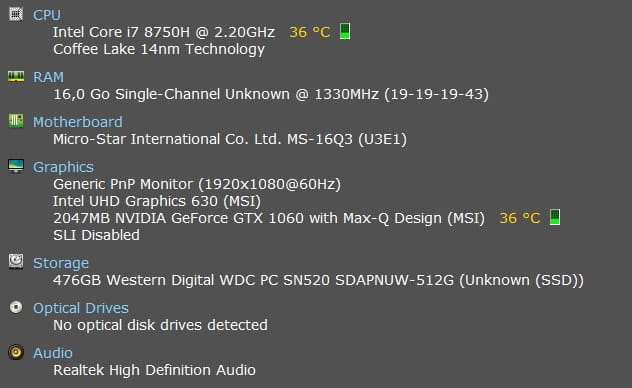Go to the Audio section
The height and width of the screenshot is (388, 632).
(53, 353)
